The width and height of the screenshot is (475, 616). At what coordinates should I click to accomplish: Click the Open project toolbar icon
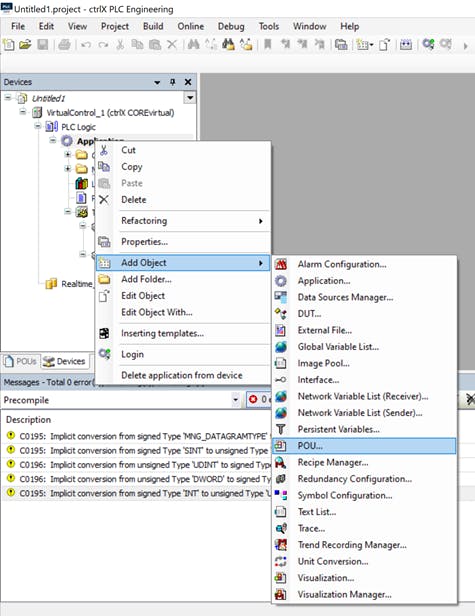pos(25,44)
